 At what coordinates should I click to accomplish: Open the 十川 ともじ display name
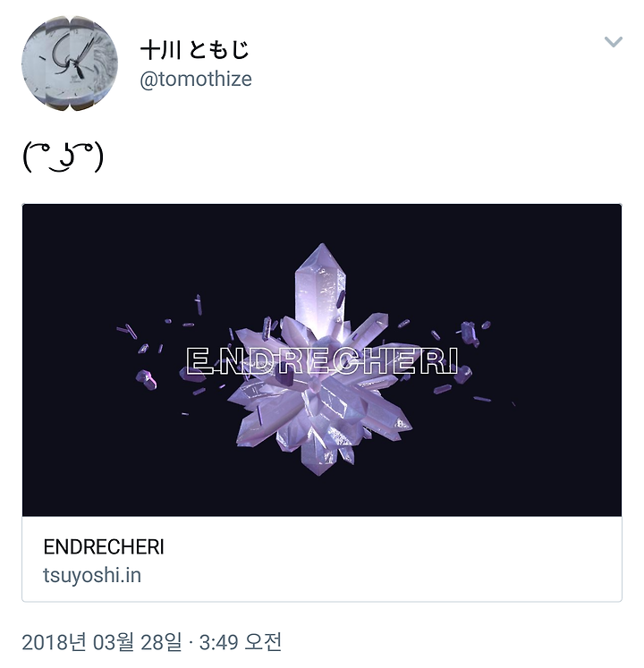coord(195,50)
